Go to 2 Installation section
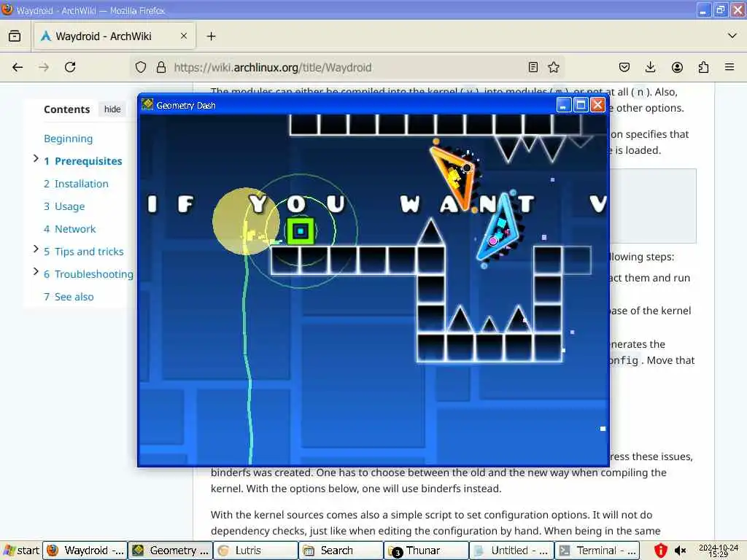This screenshot has width=747, height=560. [x=76, y=184]
